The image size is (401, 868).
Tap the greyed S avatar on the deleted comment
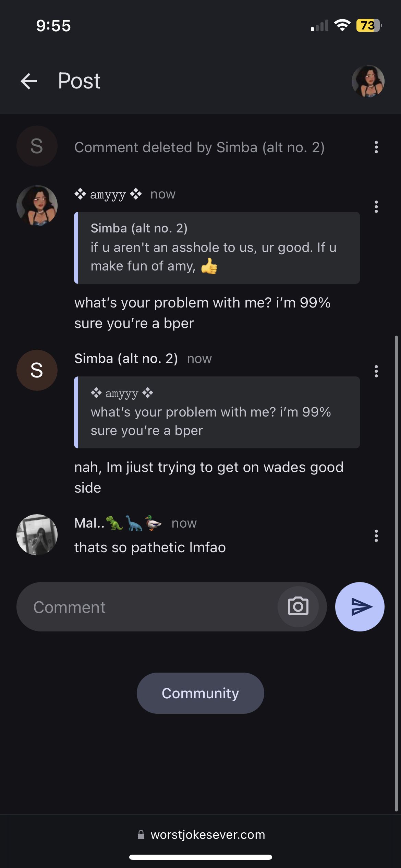(37, 146)
